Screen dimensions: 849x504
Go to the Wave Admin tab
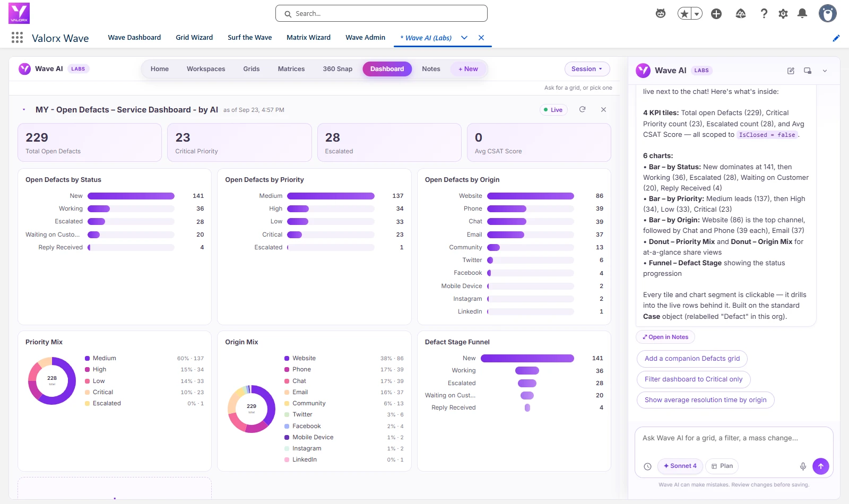click(x=365, y=38)
